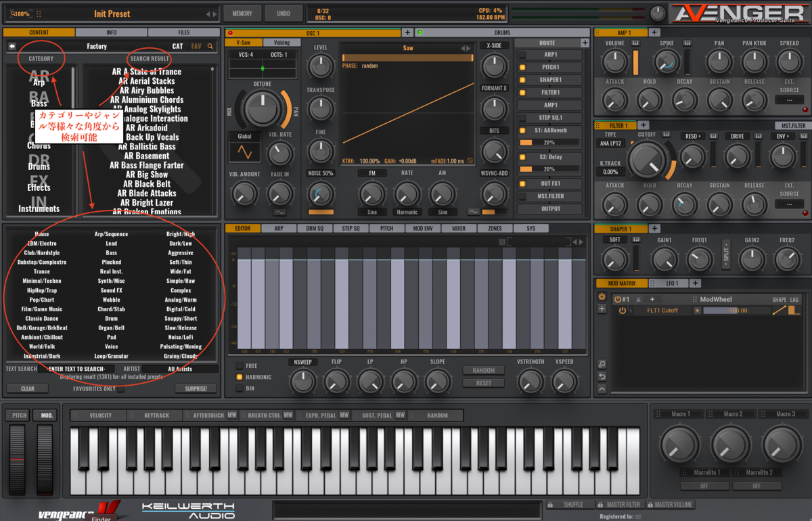
Task: Open the FM Sine waveform dropdown
Action: point(371,212)
